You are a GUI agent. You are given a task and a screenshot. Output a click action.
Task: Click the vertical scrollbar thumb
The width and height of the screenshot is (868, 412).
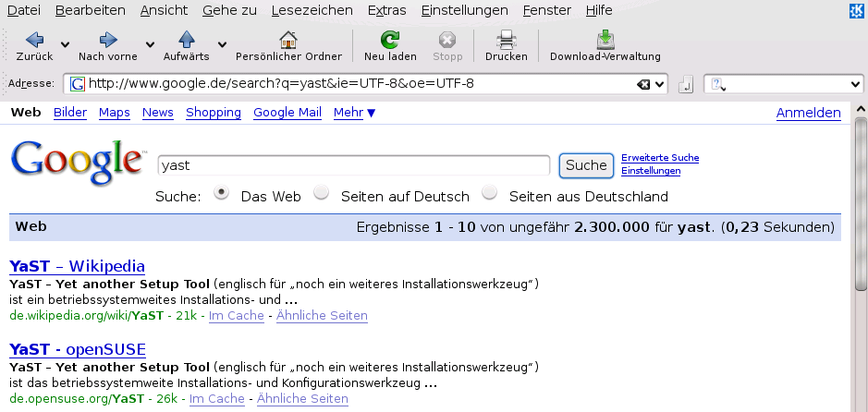tap(861, 203)
